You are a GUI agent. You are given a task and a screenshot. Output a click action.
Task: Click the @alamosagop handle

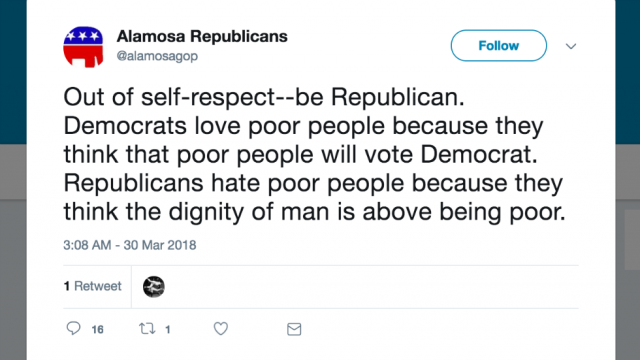coord(157,56)
